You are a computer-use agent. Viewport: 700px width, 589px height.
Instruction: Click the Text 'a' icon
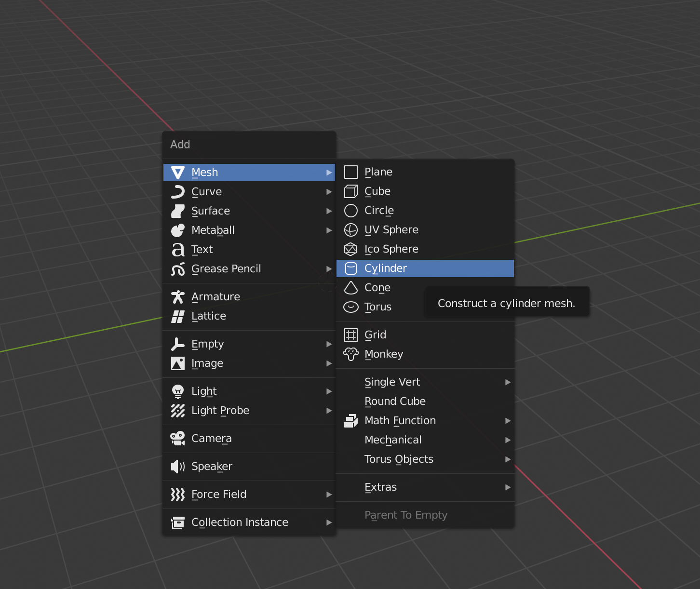(x=178, y=250)
